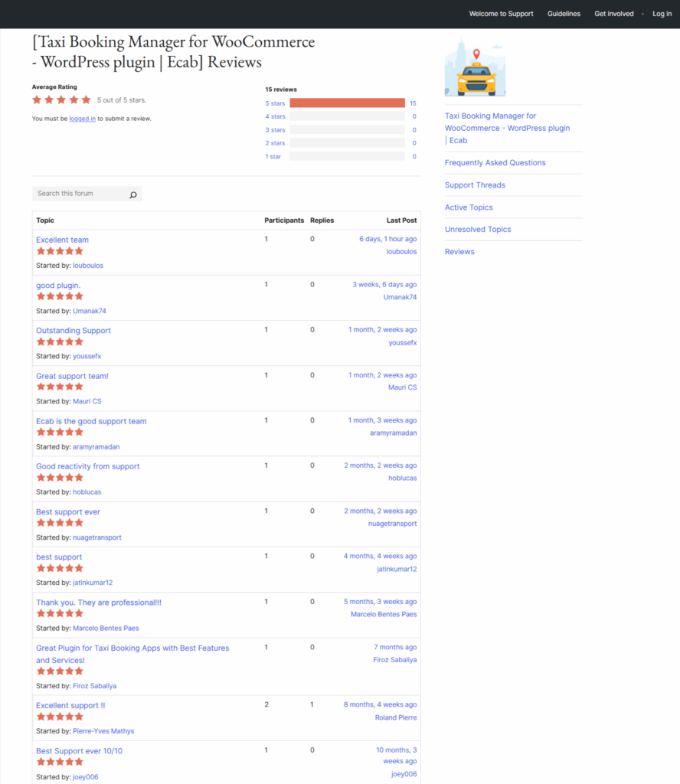Open the Excellent team review

pos(62,240)
